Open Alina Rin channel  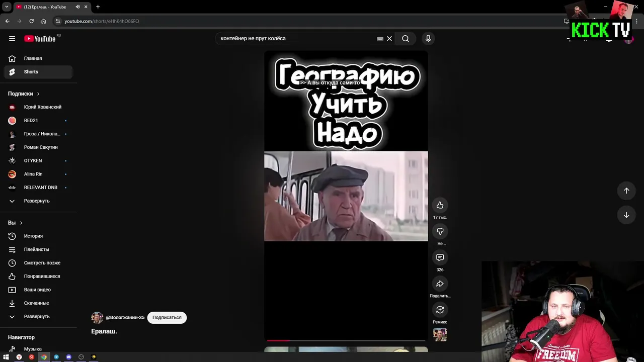tap(38, 174)
